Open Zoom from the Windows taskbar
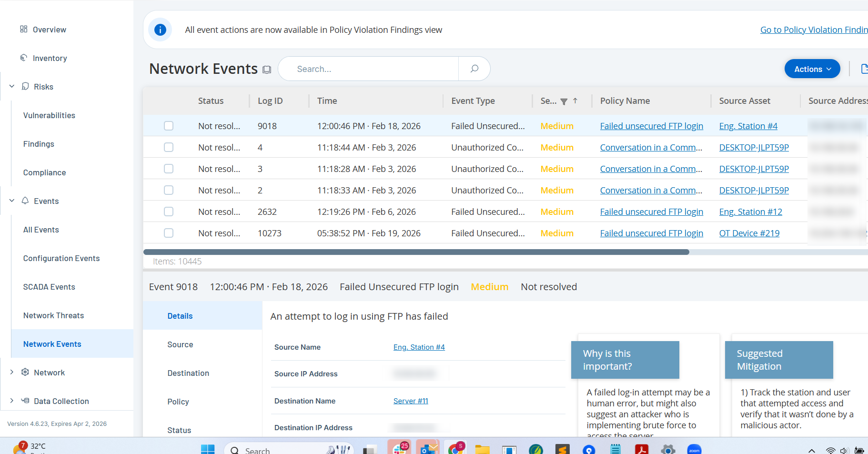 [x=694, y=449]
